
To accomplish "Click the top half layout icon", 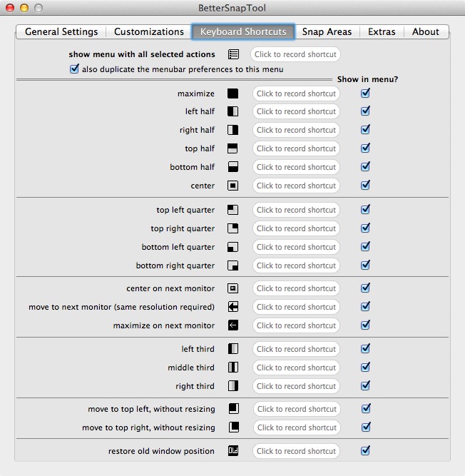I will coord(232,148).
